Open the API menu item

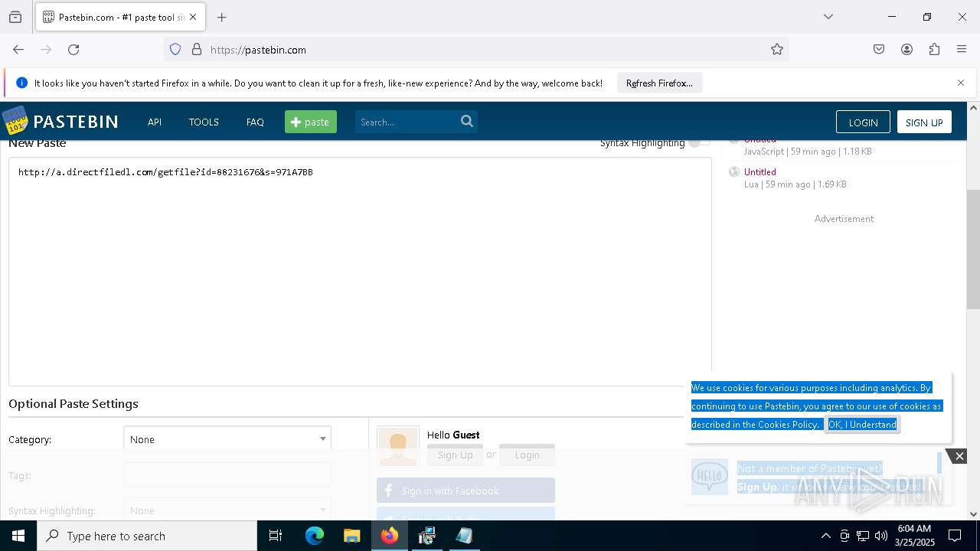coord(155,122)
